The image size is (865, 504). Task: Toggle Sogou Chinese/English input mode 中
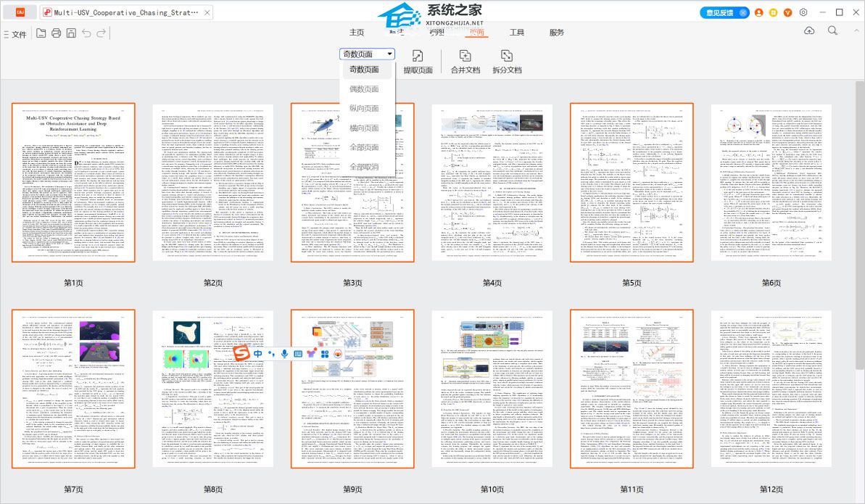[x=258, y=353]
